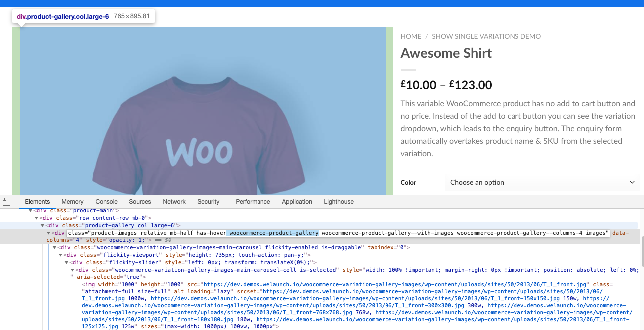Collapse the product-main div node
644x330 pixels.
click(x=31, y=211)
